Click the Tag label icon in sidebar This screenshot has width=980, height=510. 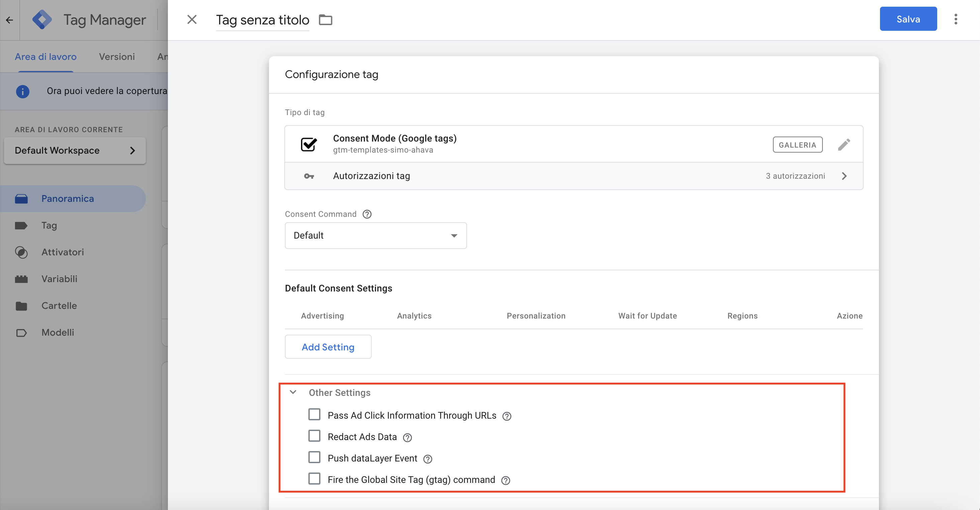(21, 225)
